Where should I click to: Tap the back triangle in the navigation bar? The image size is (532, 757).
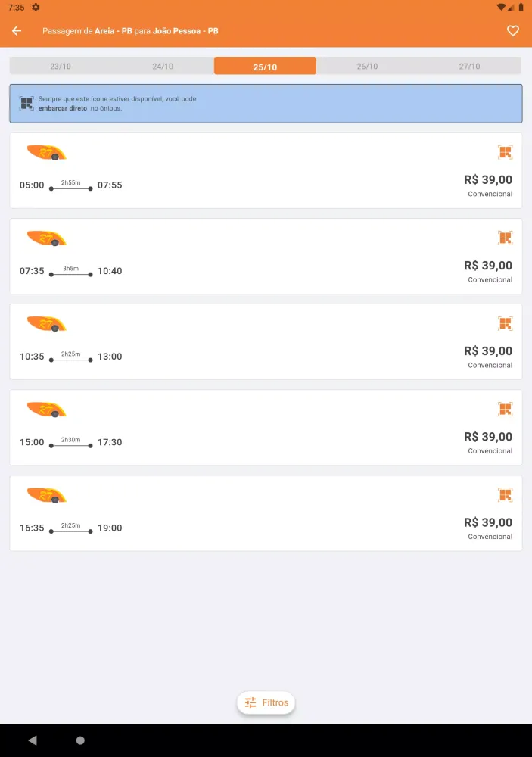click(32, 740)
